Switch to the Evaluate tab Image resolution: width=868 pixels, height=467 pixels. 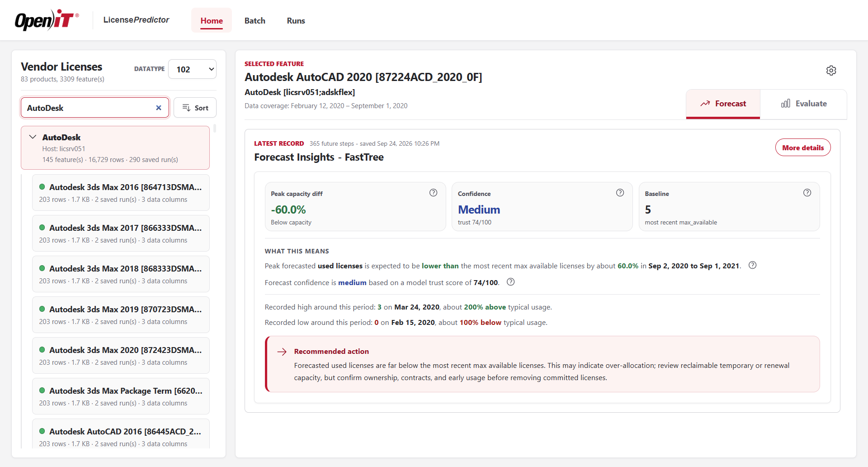tap(803, 104)
